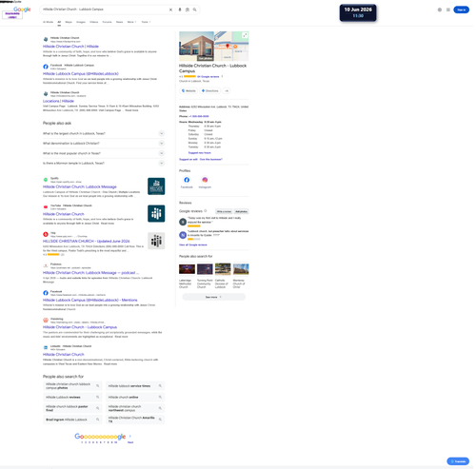Open the Tools dropdown in search tabs
Image resolution: width=476 pixels, height=469 pixels.
pos(146,22)
